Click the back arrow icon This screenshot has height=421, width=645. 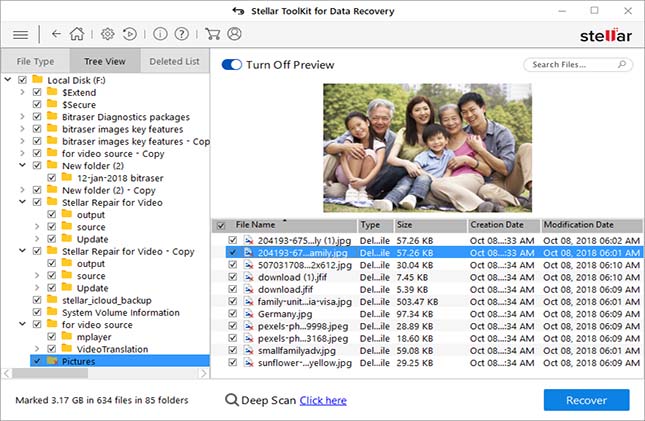pos(55,34)
